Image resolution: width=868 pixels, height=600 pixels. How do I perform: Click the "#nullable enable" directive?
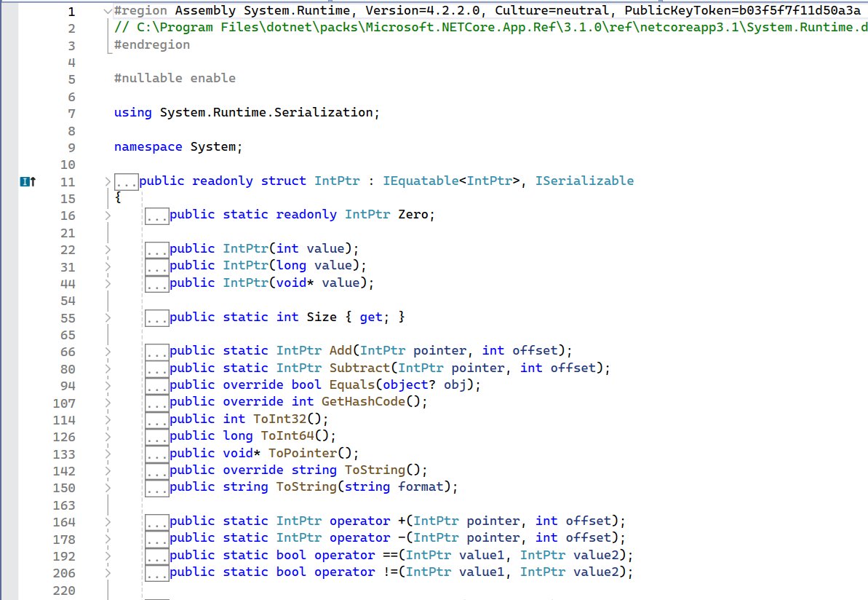pos(175,78)
